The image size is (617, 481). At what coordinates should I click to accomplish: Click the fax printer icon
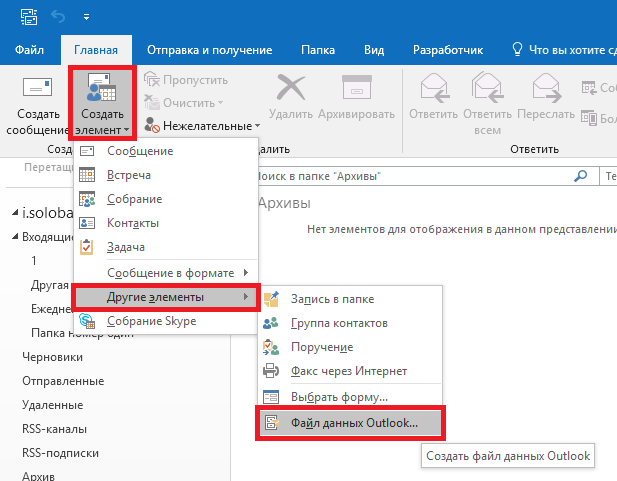271,371
